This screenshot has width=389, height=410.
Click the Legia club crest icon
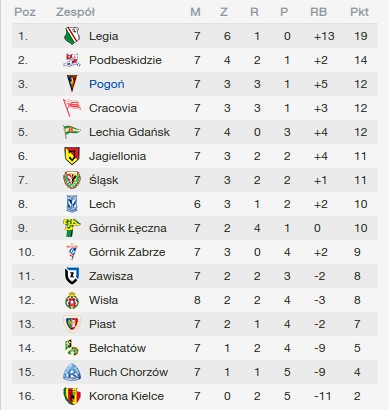[72, 36]
